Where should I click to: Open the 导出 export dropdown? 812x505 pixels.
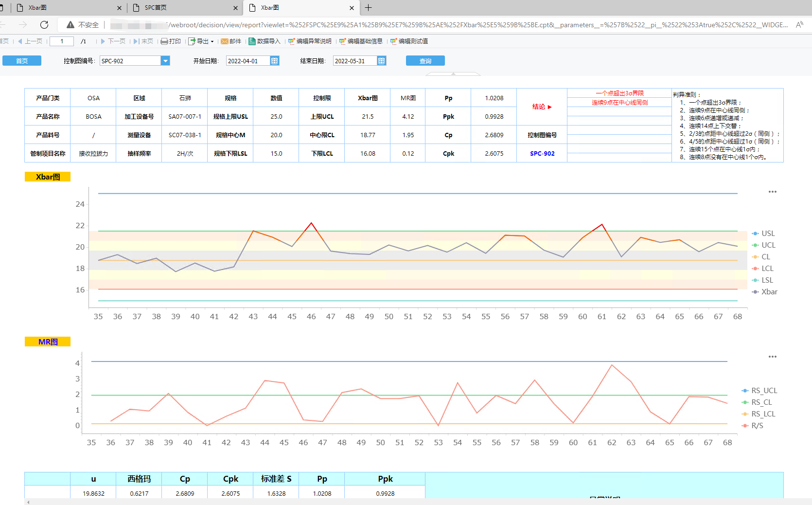click(201, 41)
